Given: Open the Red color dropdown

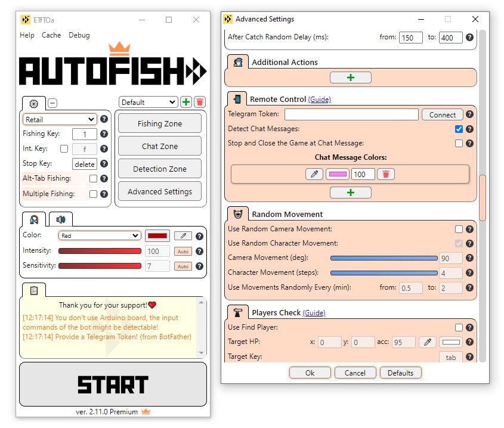Looking at the screenshot, I should click(x=100, y=235).
